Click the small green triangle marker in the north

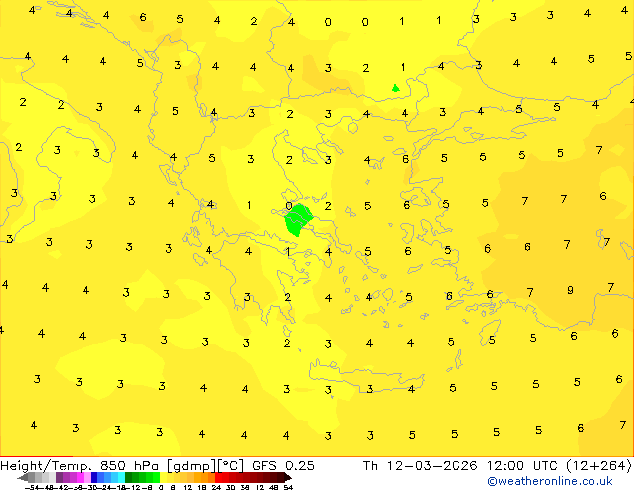(396, 88)
